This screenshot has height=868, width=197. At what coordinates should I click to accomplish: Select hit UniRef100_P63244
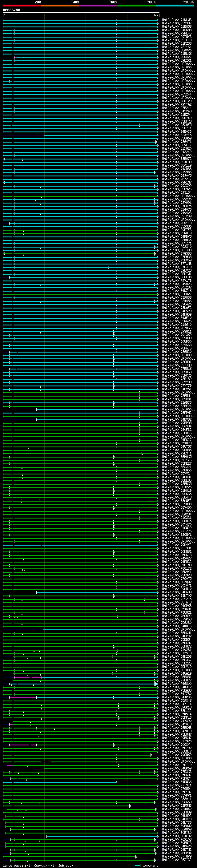tap(176, 94)
